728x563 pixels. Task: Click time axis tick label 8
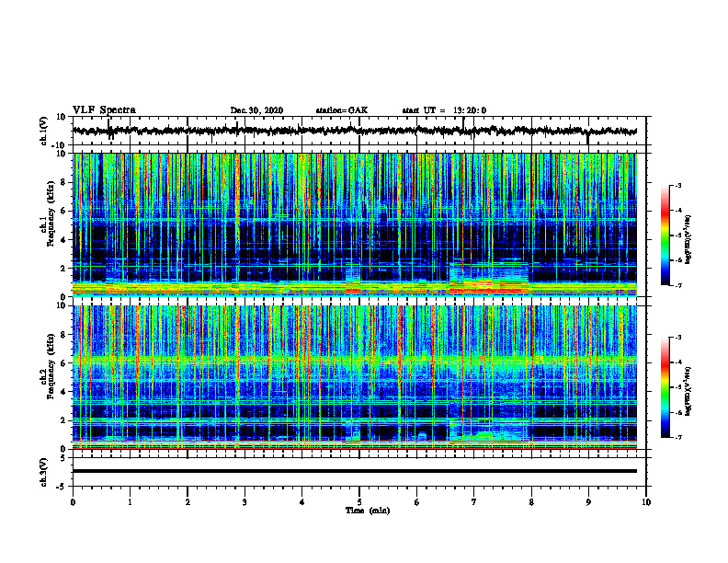[x=531, y=502]
